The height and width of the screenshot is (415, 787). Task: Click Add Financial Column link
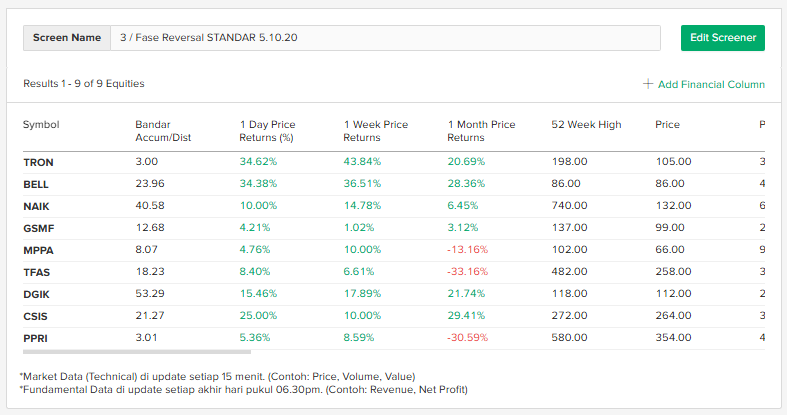tap(711, 84)
